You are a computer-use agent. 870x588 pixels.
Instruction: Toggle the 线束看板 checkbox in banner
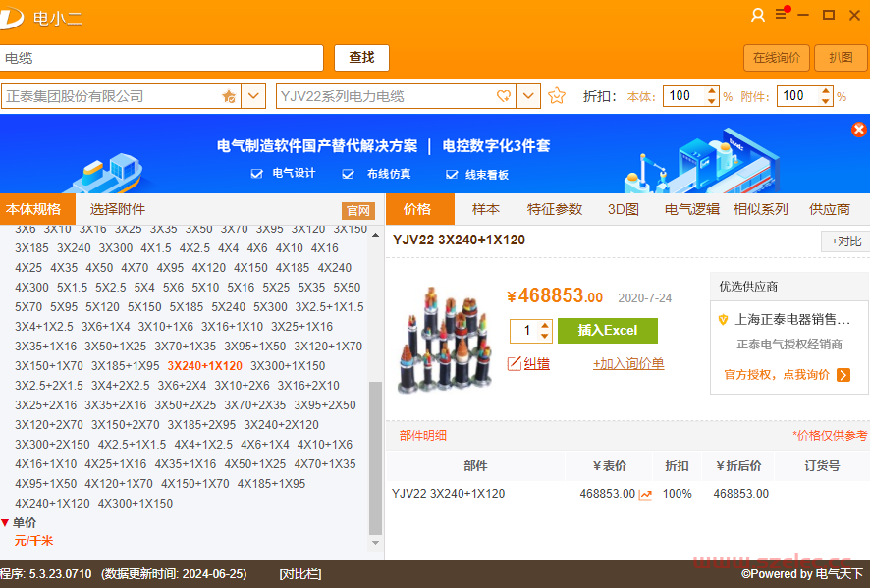(452, 175)
